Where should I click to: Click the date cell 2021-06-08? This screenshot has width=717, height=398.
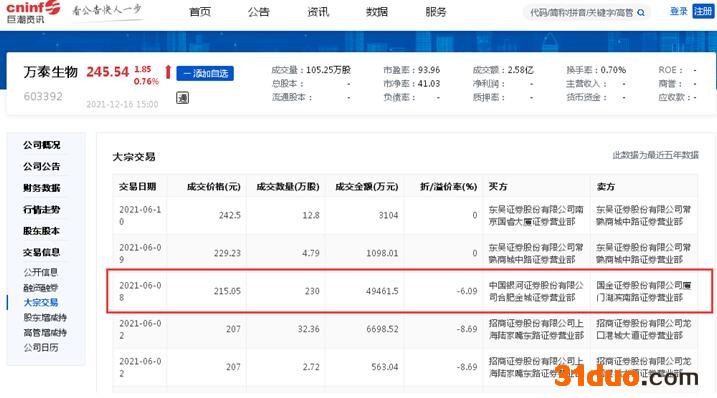140,291
